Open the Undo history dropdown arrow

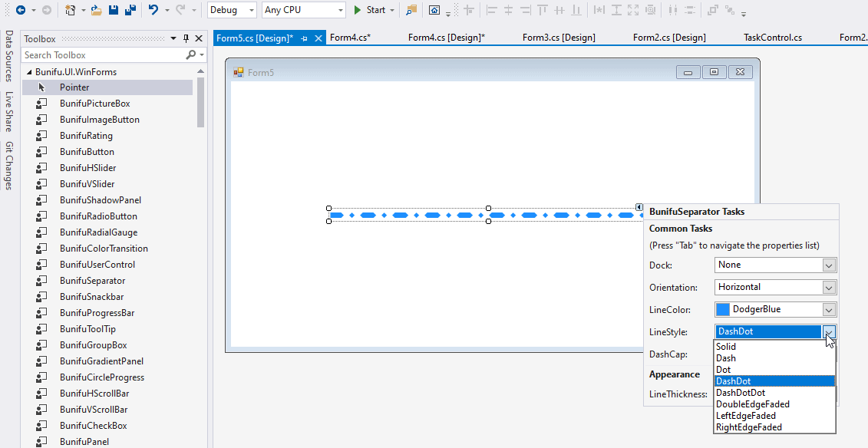coord(167,10)
